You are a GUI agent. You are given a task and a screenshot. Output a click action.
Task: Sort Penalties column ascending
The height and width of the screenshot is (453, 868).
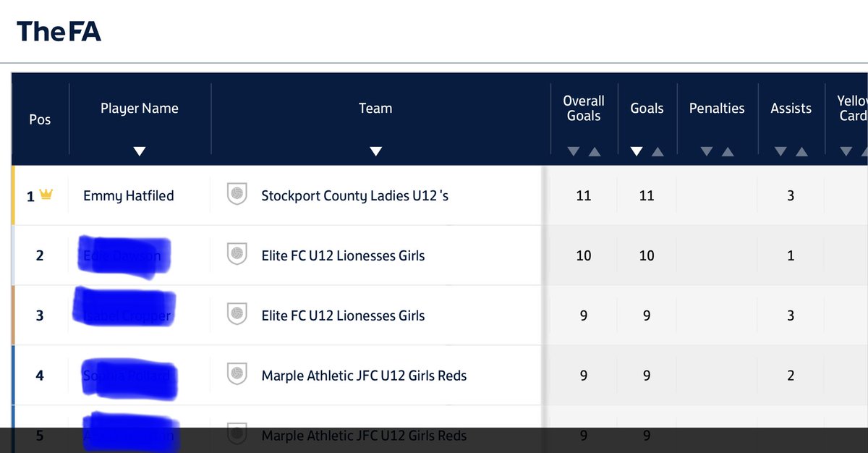tap(728, 151)
